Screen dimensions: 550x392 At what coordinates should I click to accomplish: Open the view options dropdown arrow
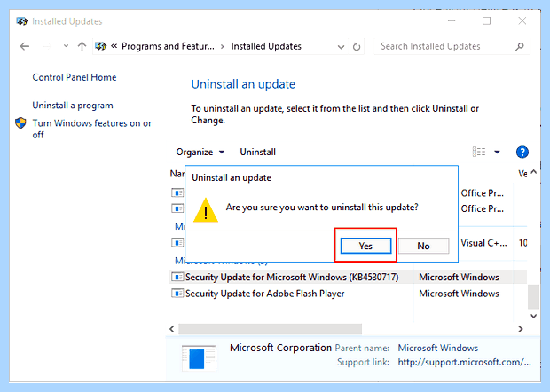tap(497, 152)
